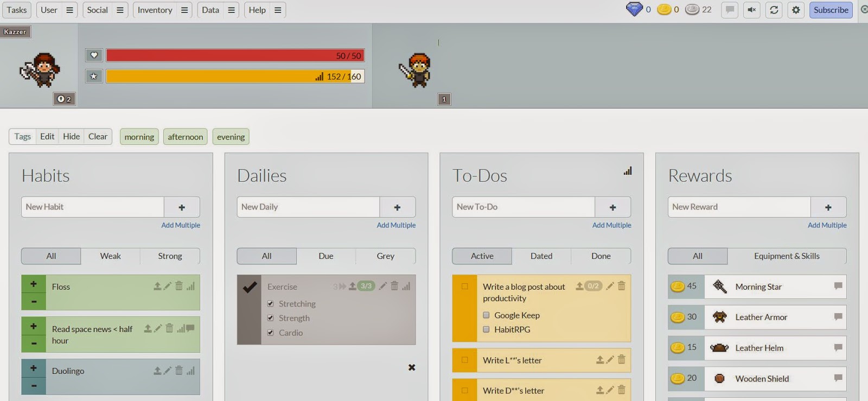Click the Wooden Shield item icon
Viewport: 868px width, 401px height.
coord(719,379)
